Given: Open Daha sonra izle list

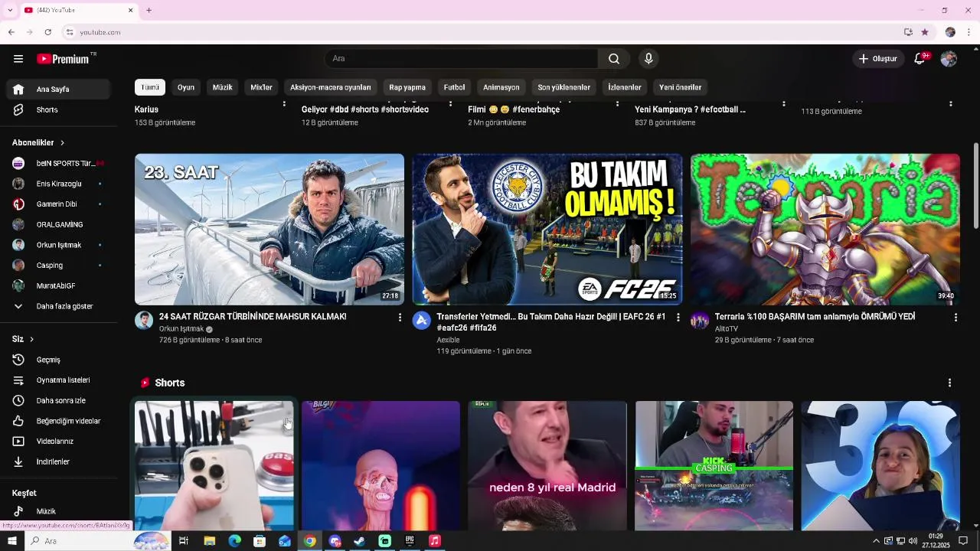Looking at the screenshot, I should click(58, 400).
